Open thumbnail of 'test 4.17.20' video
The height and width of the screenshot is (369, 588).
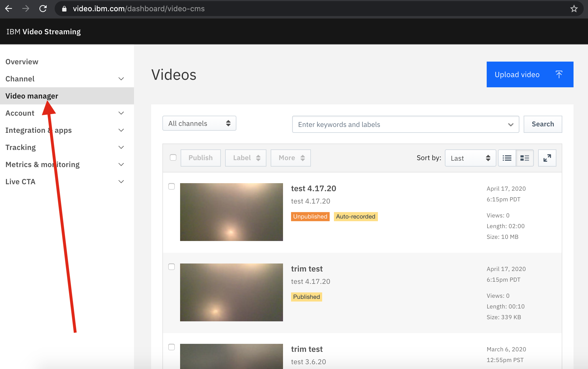pyautogui.click(x=232, y=212)
